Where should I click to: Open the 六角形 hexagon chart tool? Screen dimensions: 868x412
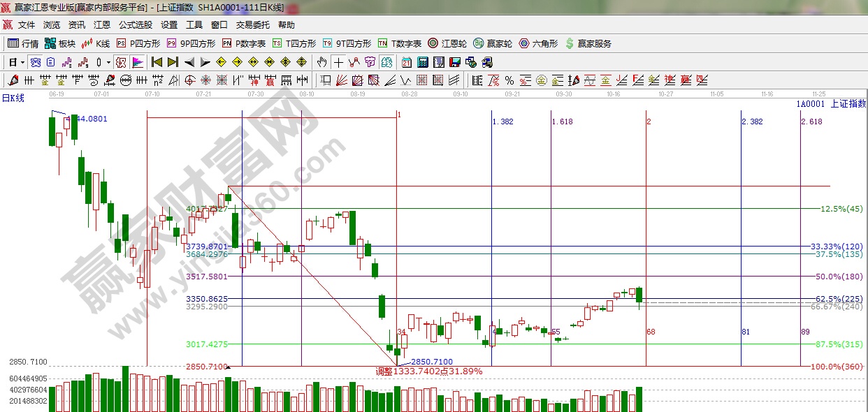538,43
